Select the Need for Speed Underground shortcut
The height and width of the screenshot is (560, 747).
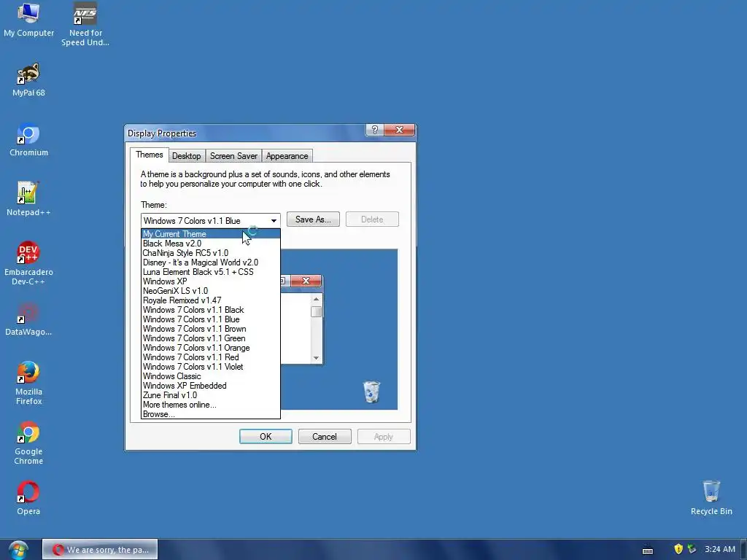(85, 24)
